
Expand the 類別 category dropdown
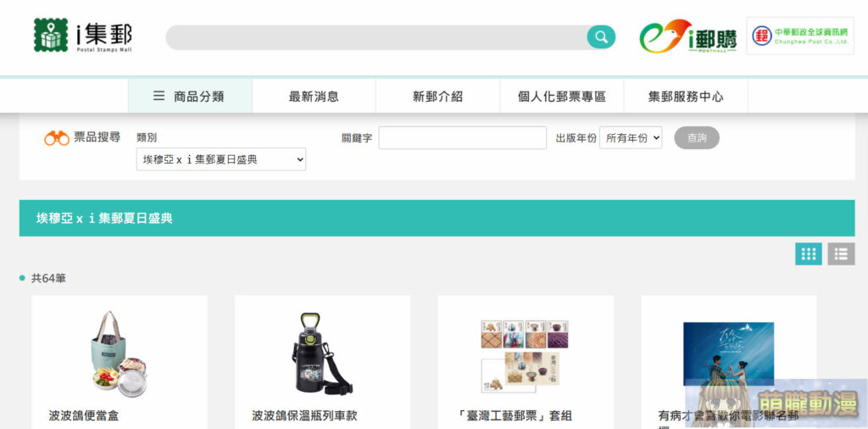(220, 159)
